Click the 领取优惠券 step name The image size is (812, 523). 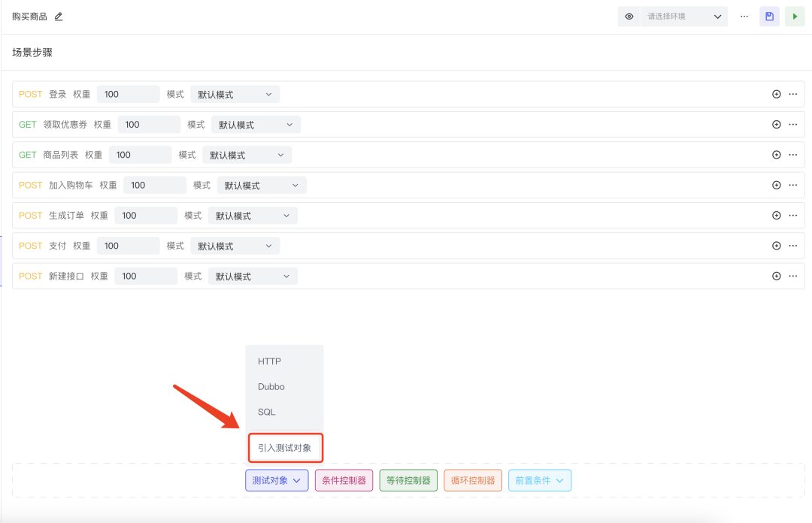pos(65,124)
